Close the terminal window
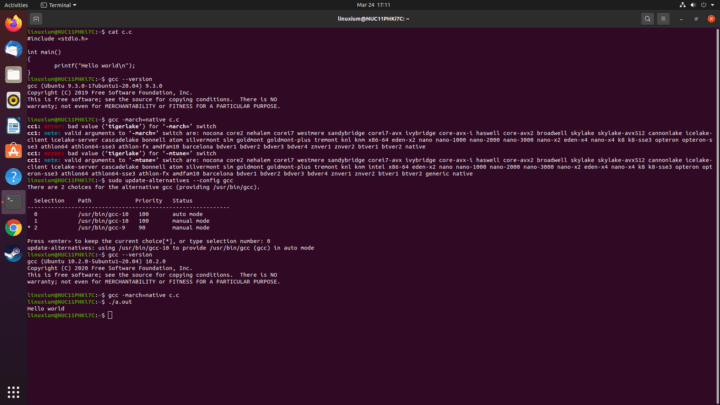 [711, 19]
